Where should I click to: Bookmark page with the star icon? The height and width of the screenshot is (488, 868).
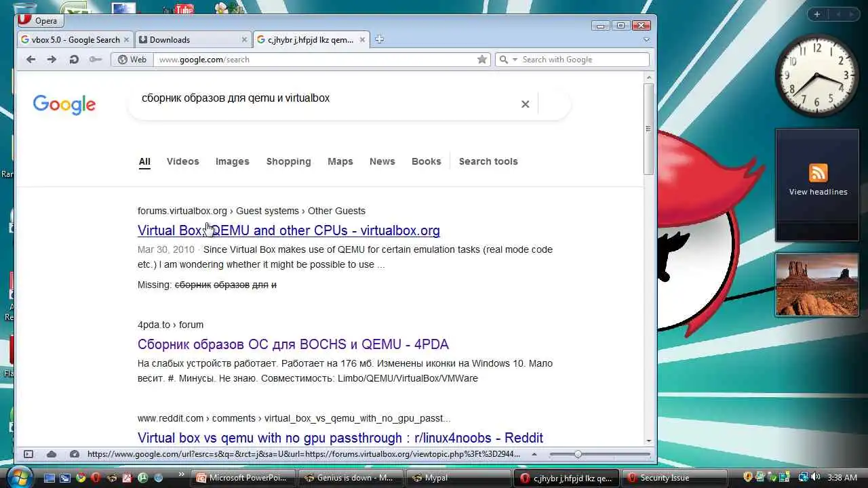[x=482, y=60]
